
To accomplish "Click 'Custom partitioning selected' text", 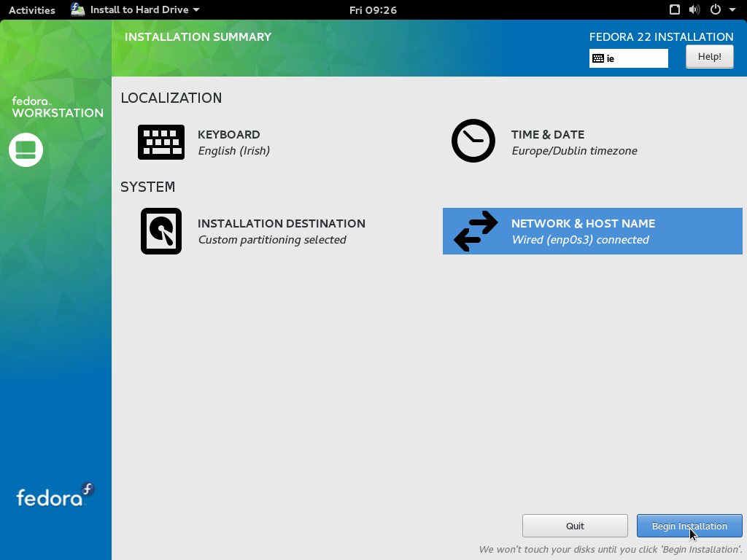I will tap(272, 240).
